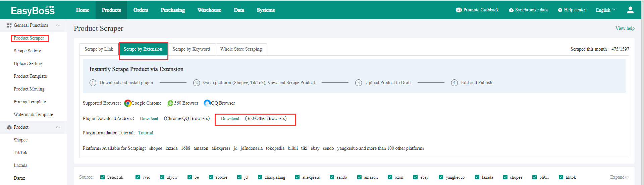Uncheck the zlycw source checkbox
This screenshot has height=185, width=644.
(162, 177)
